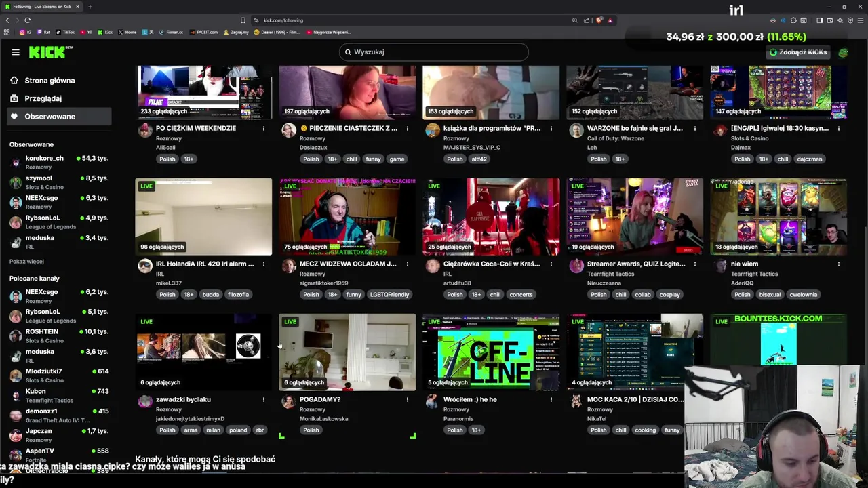Viewport: 868px width, 488px height.
Task: Expand Pokaż więcej under followed channels
Action: (x=26, y=262)
